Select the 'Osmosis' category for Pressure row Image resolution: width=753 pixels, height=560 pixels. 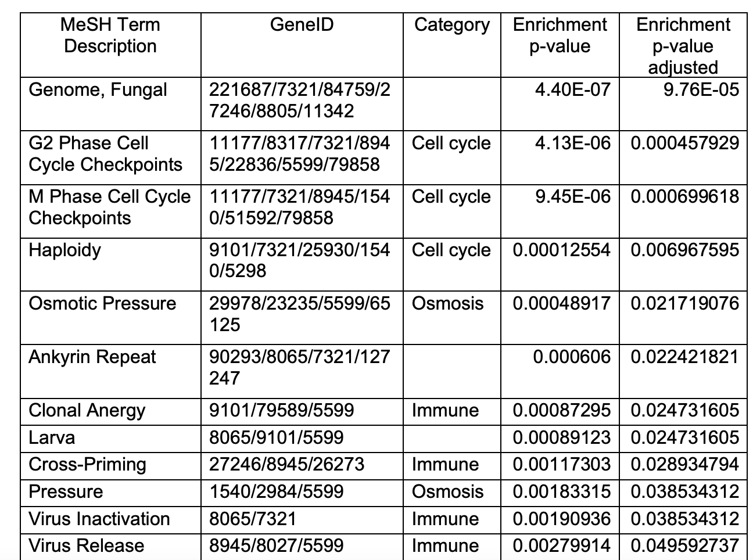(447, 491)
